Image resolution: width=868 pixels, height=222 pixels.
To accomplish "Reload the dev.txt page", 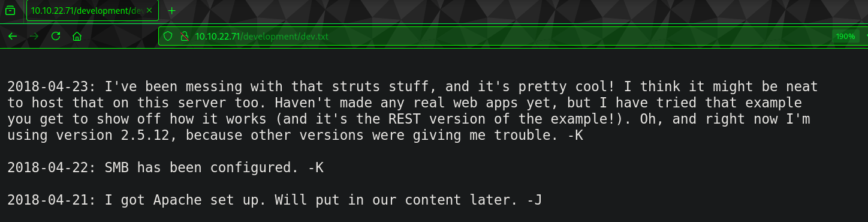I will click(56, 36).
